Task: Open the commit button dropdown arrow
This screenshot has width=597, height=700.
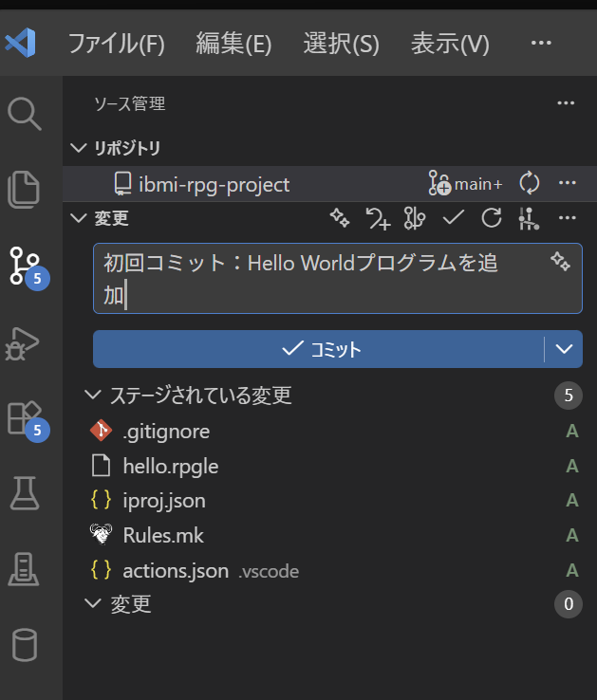Action: click(564, 349)
